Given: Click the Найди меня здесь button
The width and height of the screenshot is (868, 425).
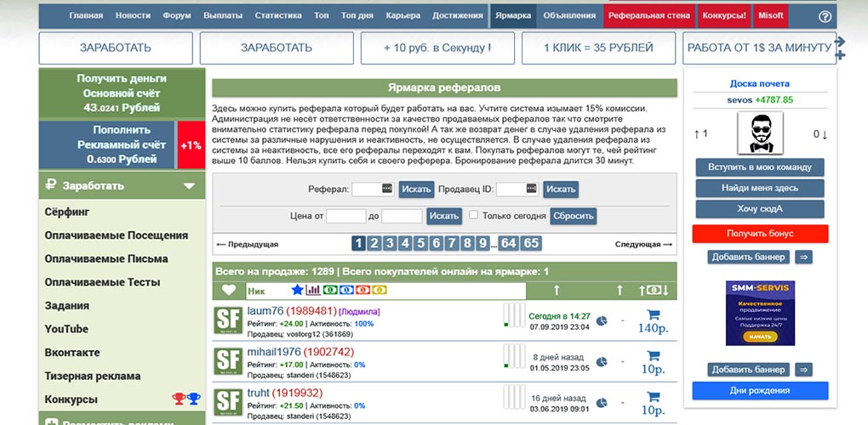Looking at the screenshot, I should [759, 188].
